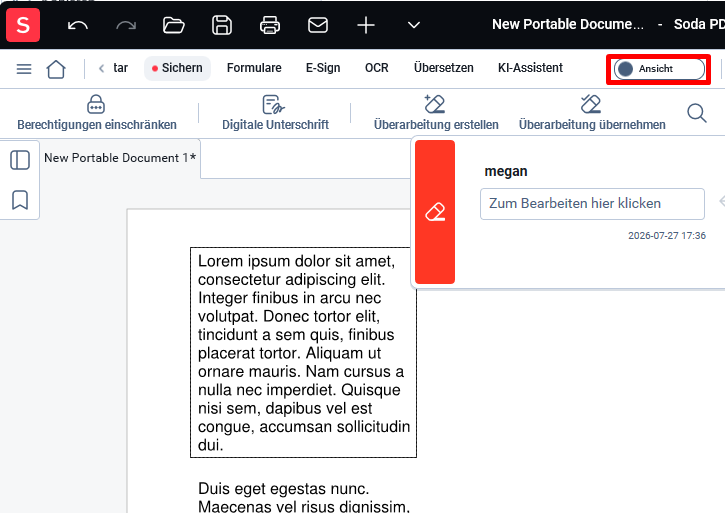Viewport: 725px width, 513px height.
Task: Click 'Zum Bearbeiten hier klicken' comment field
Action: (592, 204)
